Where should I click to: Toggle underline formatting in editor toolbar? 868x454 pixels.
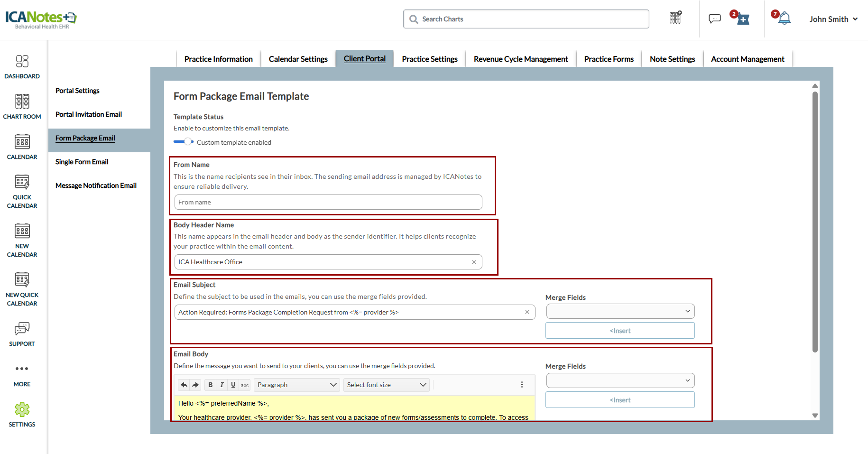[x=233, y=385]
